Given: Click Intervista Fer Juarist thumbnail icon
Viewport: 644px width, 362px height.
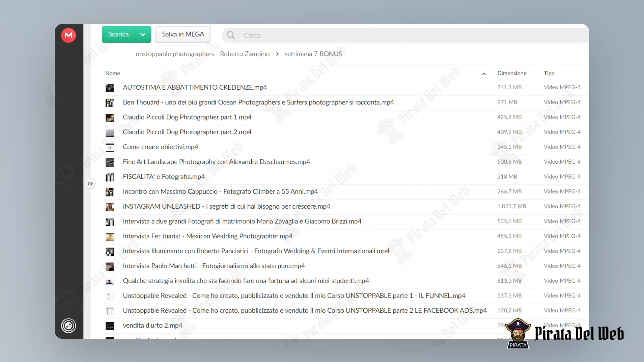Looking at the screenshot, I should tap(110, 237).
